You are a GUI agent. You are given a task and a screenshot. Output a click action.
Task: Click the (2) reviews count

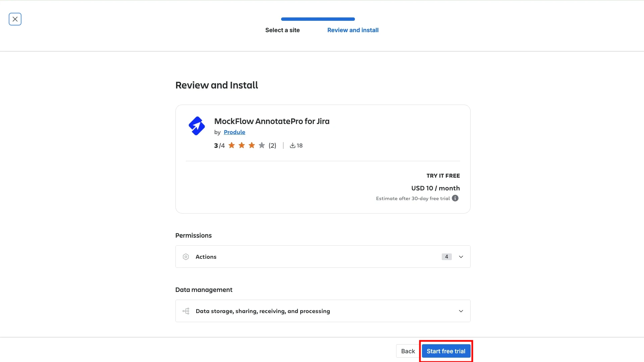click(272, 145)
